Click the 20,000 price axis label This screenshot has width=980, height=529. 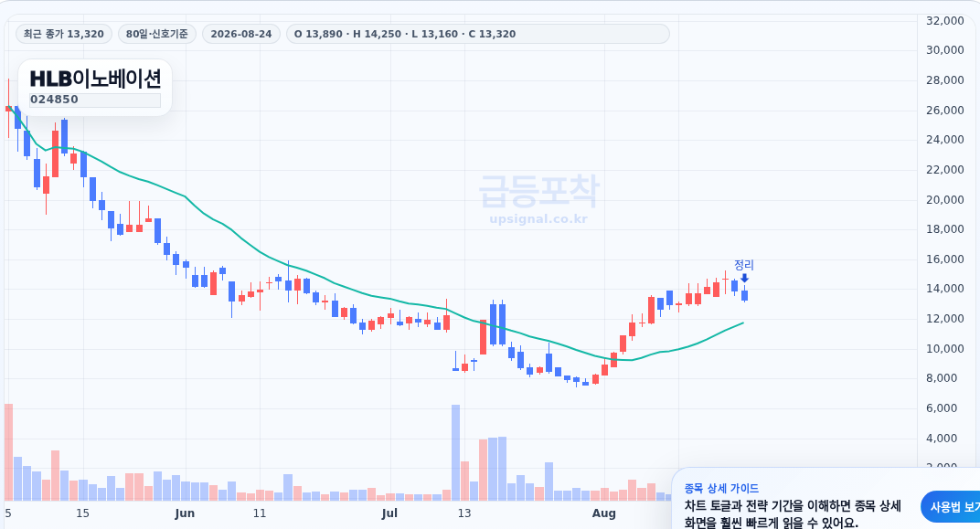[945, 199]
